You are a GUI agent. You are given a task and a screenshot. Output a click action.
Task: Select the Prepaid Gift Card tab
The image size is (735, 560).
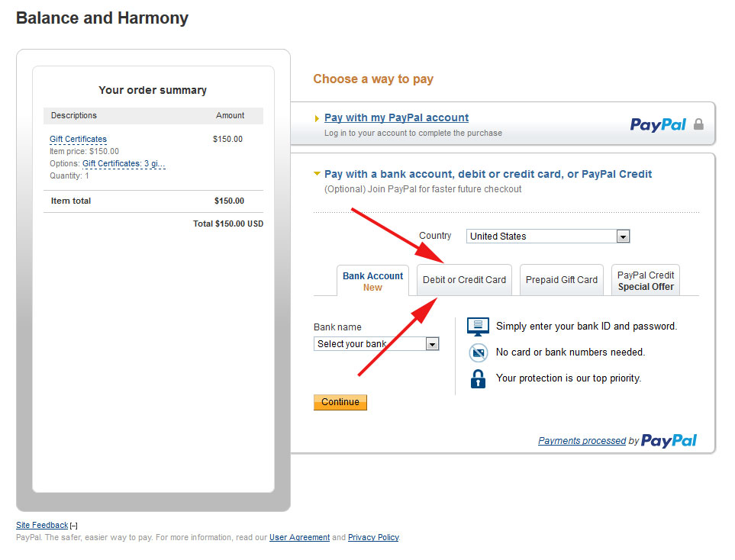[562, 280]
